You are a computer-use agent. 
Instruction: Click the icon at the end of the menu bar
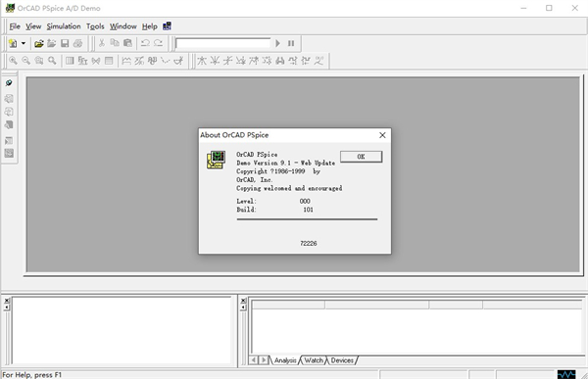pos(167,26)
